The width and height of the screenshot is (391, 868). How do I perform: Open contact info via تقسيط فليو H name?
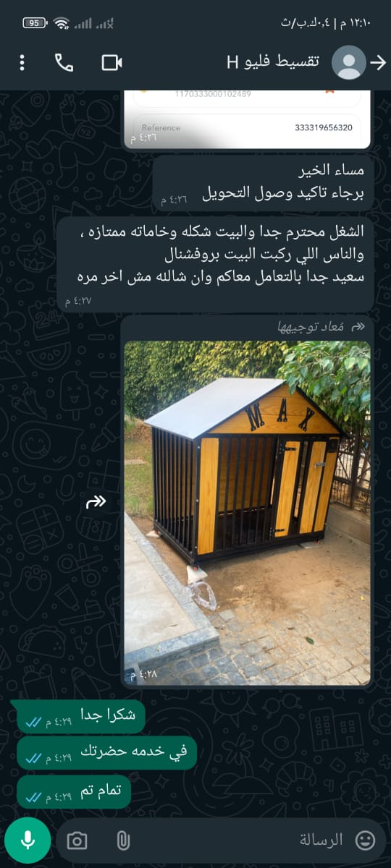coord(273,62)
